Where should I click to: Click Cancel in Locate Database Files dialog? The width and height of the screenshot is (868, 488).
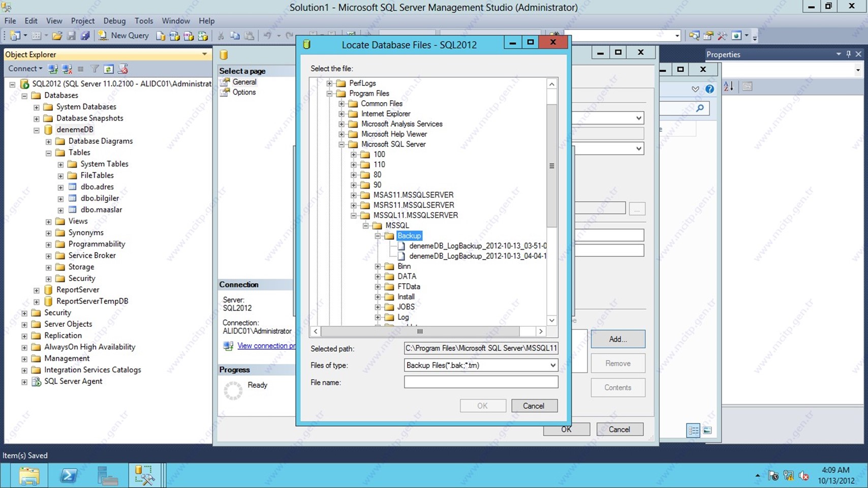point(534,406)
